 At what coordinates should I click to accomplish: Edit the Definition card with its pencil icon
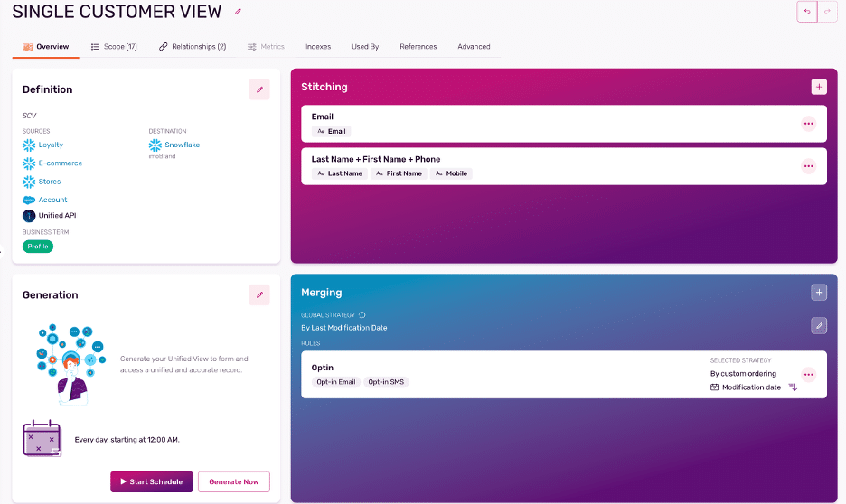click(259, 89)
